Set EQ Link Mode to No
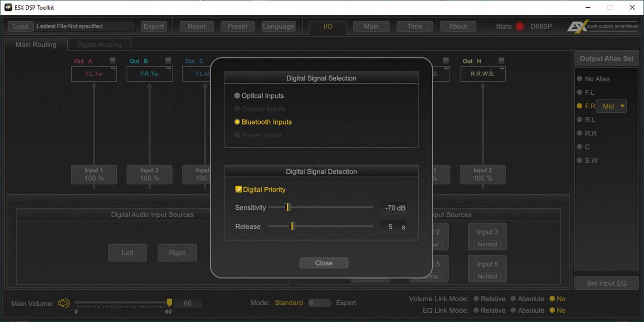 [x=557, y=310]
